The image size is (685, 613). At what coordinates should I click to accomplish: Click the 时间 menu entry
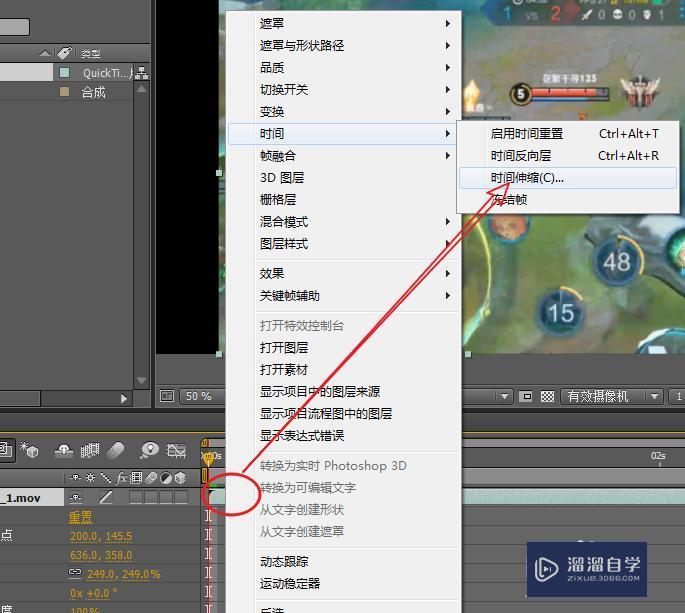343,134
